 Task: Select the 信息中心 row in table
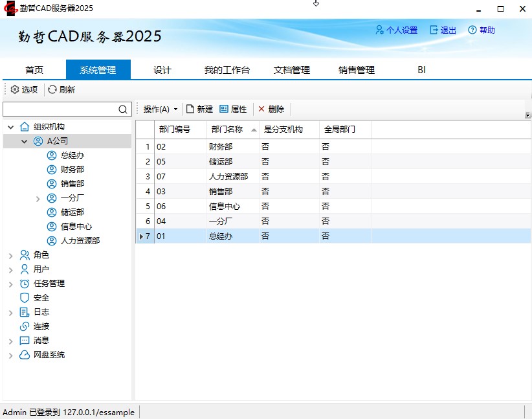225,207
